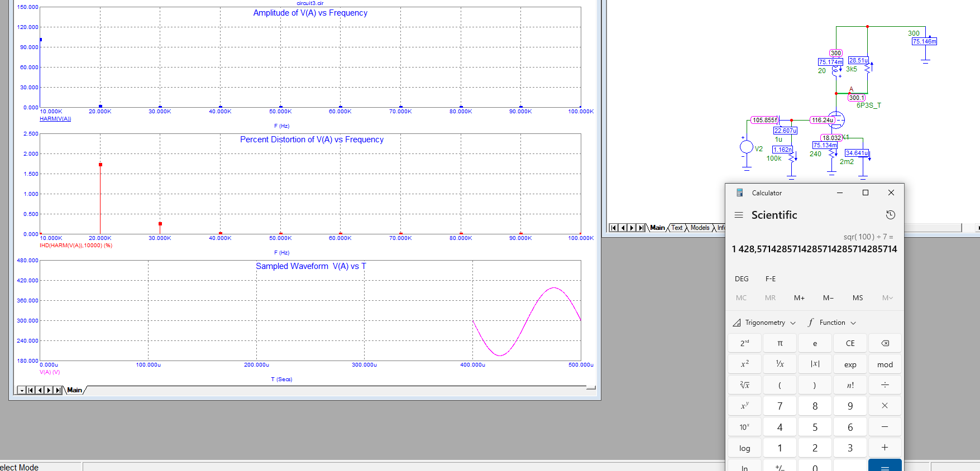Viewport: 980px width, 471px height.
Task: Click Euler's number e key
Action: (815, 343)
